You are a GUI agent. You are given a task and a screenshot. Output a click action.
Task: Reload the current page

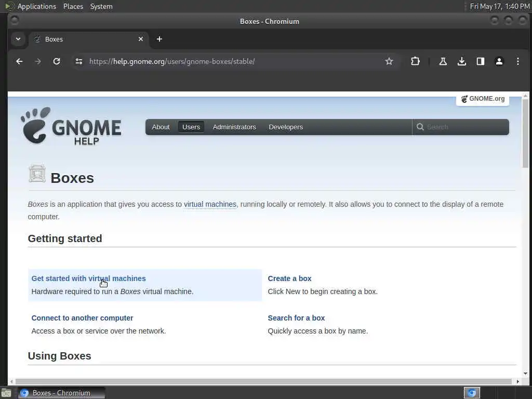(57, 61)
